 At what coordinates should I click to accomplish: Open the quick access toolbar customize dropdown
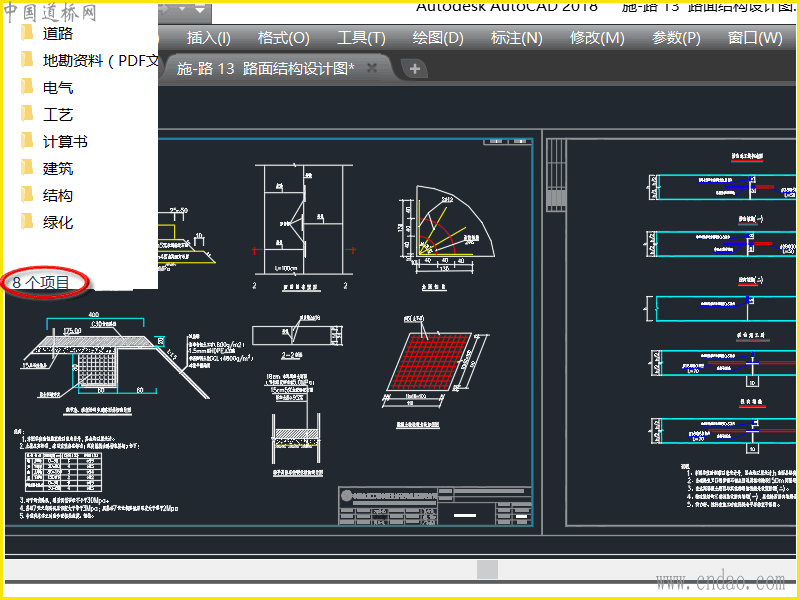pyautogui.click(x=200, y=9)
